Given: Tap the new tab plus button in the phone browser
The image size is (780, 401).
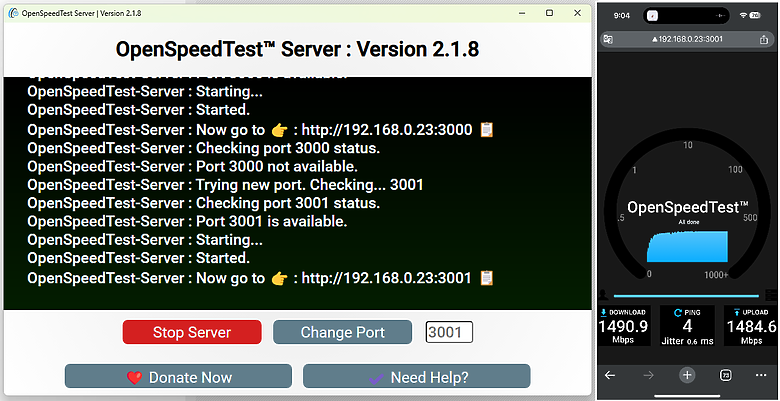Looking at the screenshot, I should [x=687, y=375].
